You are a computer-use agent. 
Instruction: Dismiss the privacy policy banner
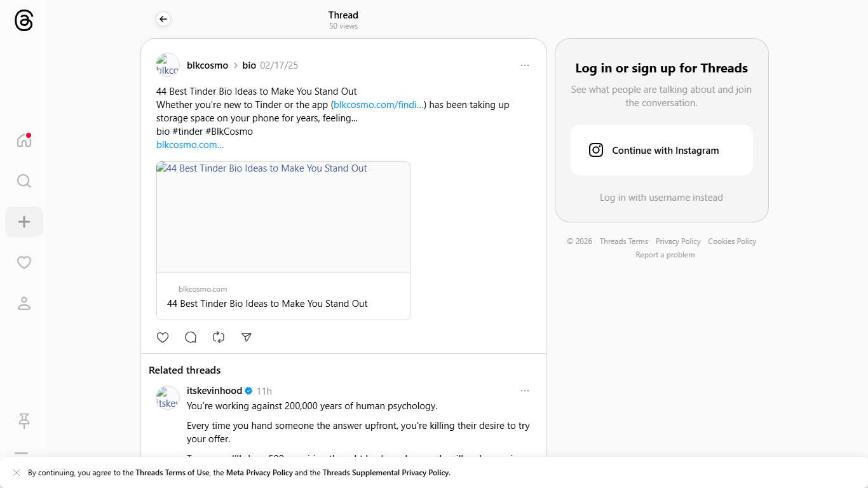pos(17,473)
